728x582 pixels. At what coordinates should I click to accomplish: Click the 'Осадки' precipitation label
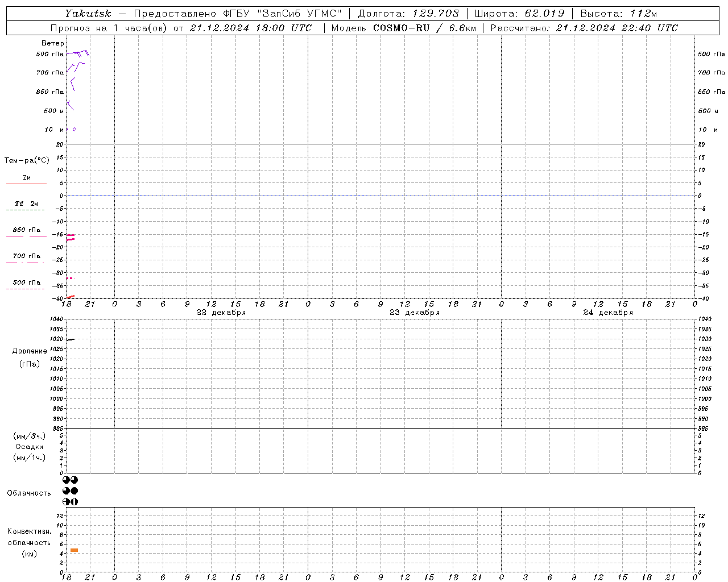click(x=30, y=447)
